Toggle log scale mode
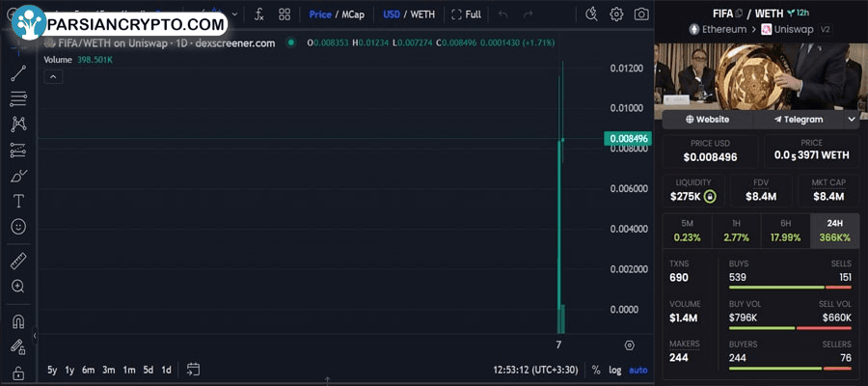This screenshot has height=386, width=868. (615, 370)
